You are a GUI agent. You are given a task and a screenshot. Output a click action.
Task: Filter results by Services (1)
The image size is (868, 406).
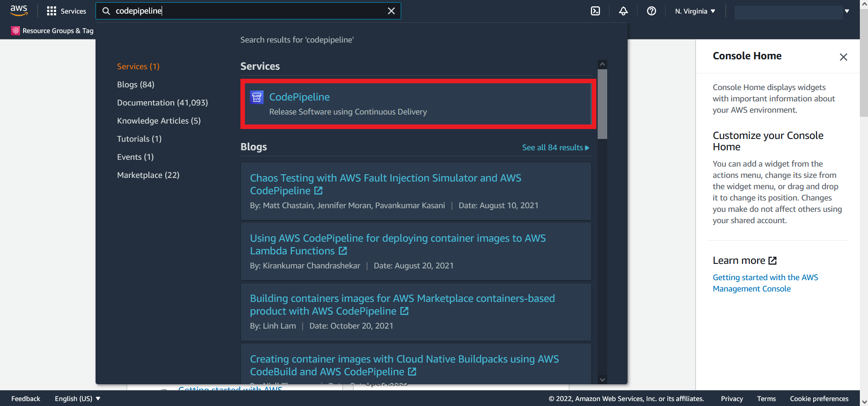(x=138, y=67)
